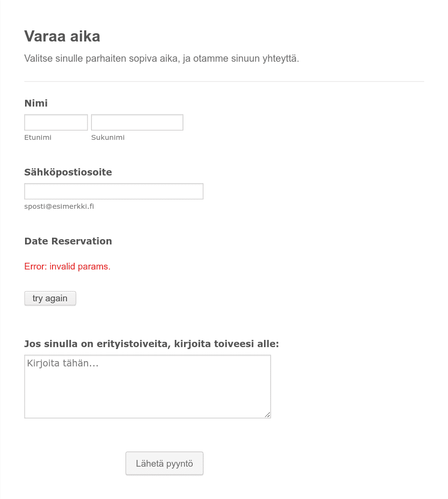The height and width of the screenshot is (499, 448).
Task: Click inside the erityistoiveita special requests textarea
Action: pos(147,387)
